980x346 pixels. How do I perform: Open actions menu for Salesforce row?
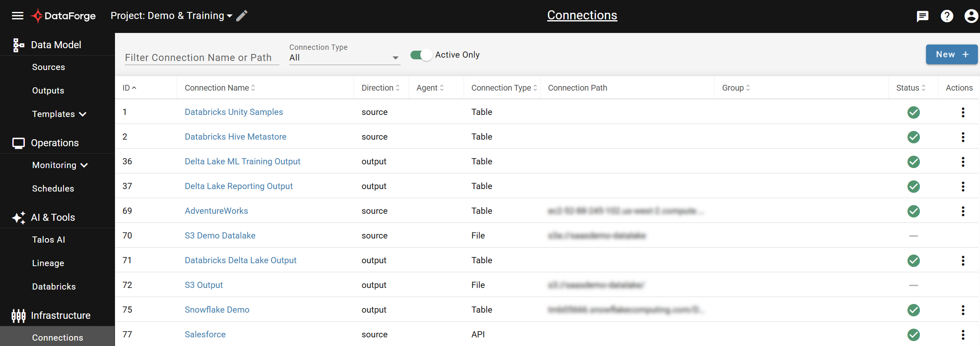point(963,334)
